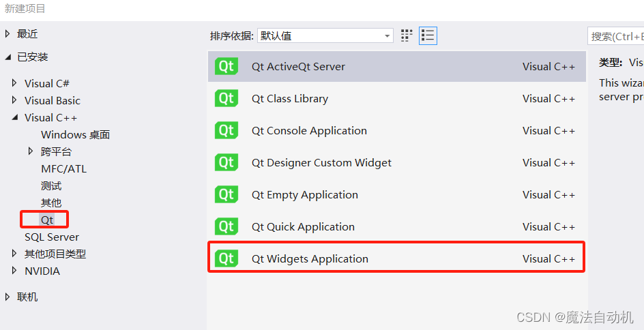Click the Qt Console Application green Qt icon

[226, 130]
